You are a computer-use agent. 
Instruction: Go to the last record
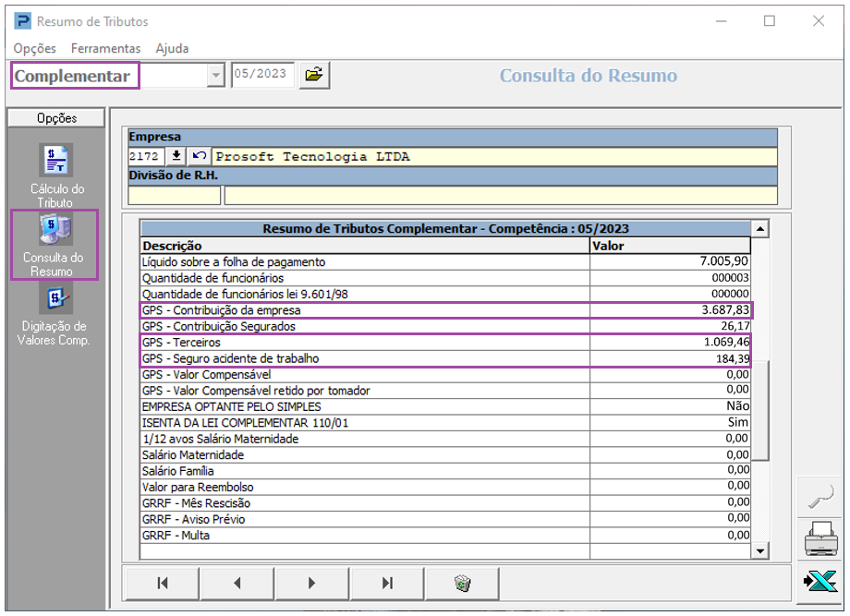[x=387, y=583]
